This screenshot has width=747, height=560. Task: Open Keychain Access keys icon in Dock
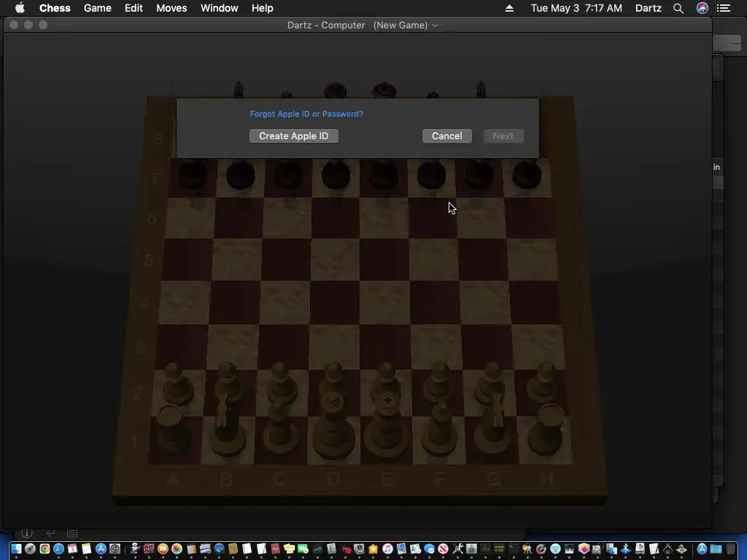[x=527, y=548]
